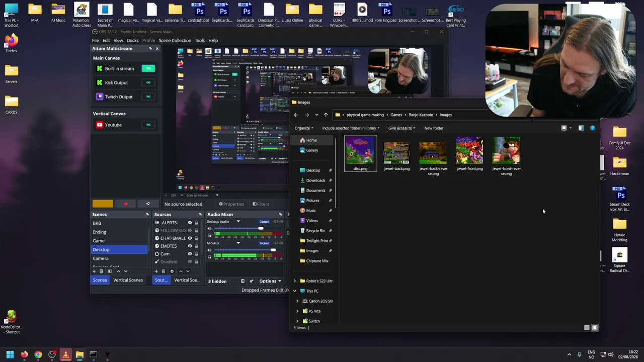Hide the -ALERTS- source with eye icon
644x362 pixels.
tap(190, 223)
